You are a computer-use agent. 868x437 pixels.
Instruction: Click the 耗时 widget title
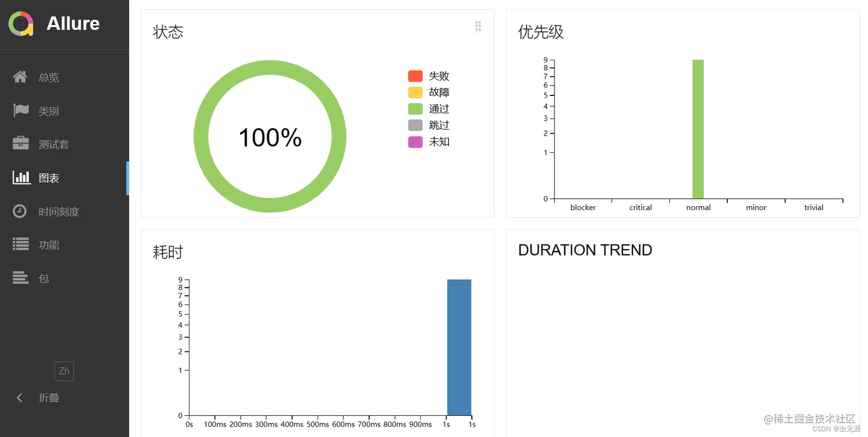(168, 252)
